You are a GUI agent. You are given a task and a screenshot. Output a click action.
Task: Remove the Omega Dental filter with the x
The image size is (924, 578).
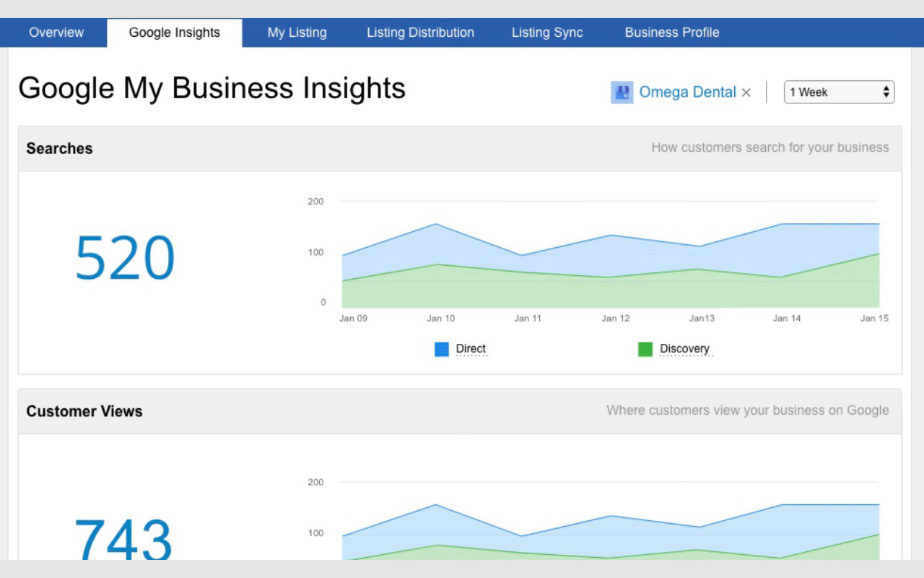[x=746, y=92]
